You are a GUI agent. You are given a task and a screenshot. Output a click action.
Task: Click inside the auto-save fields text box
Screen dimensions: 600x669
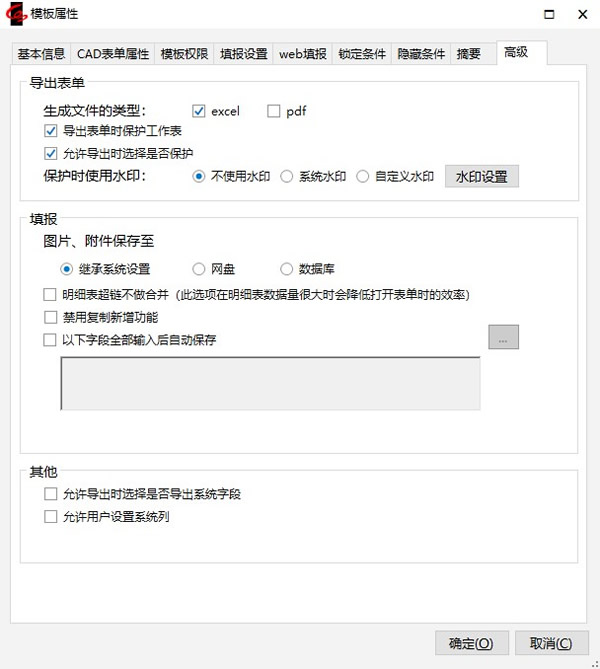[270, 383]
